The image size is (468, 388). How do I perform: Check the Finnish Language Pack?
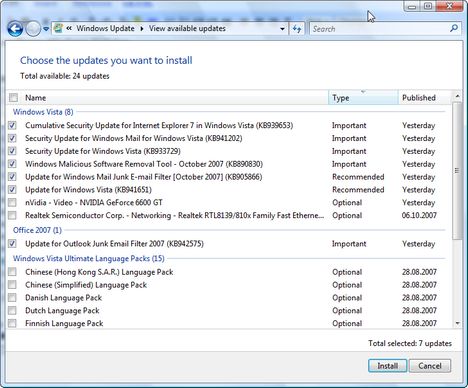(12, 323)
